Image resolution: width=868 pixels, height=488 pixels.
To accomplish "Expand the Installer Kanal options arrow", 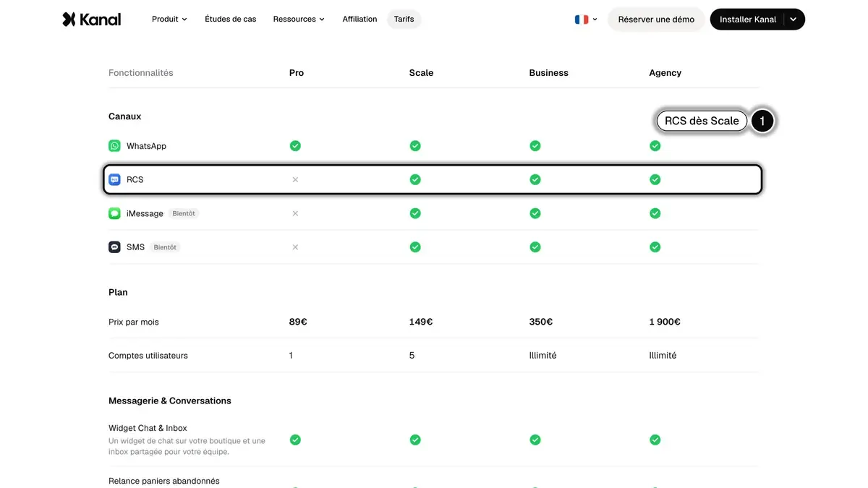I will click(x=793, y=20).
